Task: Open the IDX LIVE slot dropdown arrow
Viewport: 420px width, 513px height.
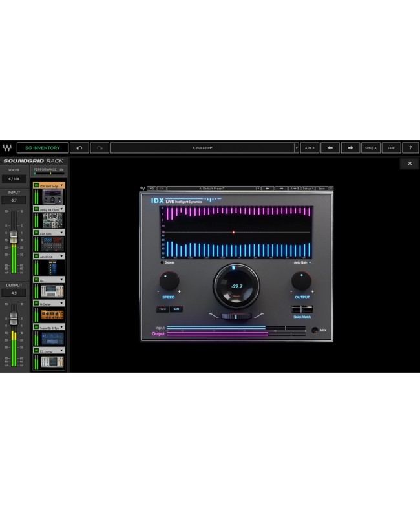Action: (61, 185)
